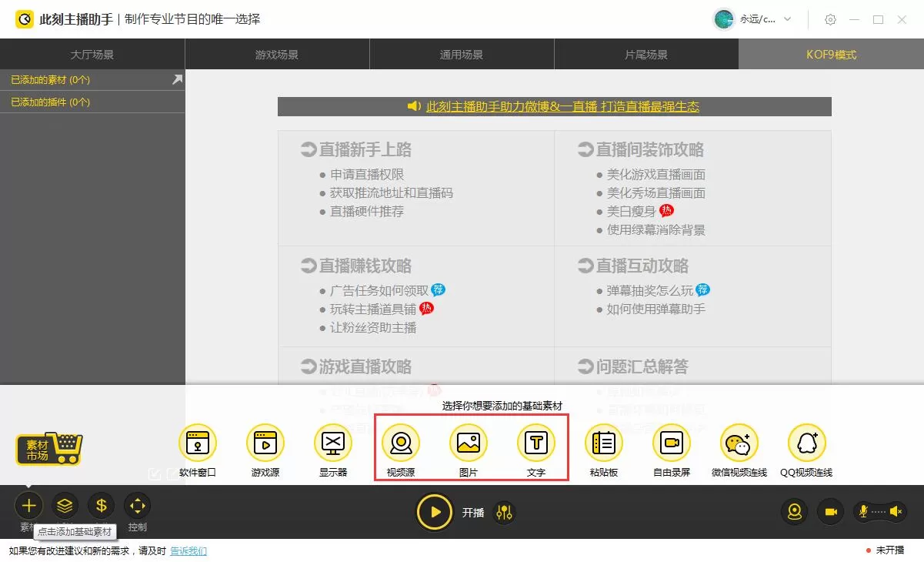Open 使用绿幕消除背景 guide
The image size is (924, 562).
pos(656,230)
